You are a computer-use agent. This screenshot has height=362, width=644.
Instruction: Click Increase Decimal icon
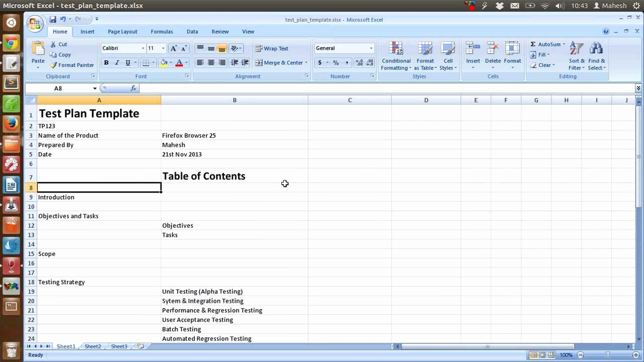[x=359, y=63]
